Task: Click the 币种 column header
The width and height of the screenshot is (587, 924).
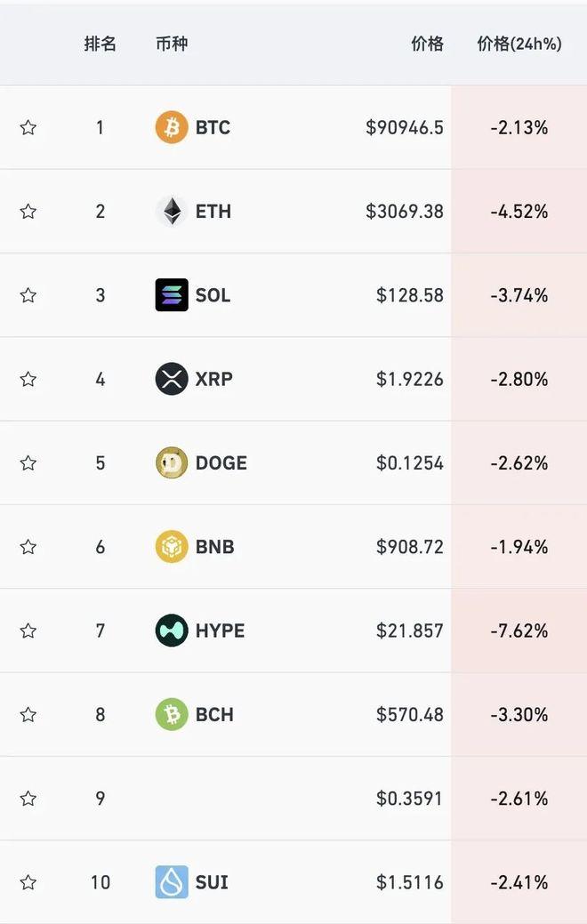Action: tap(172, 44)
